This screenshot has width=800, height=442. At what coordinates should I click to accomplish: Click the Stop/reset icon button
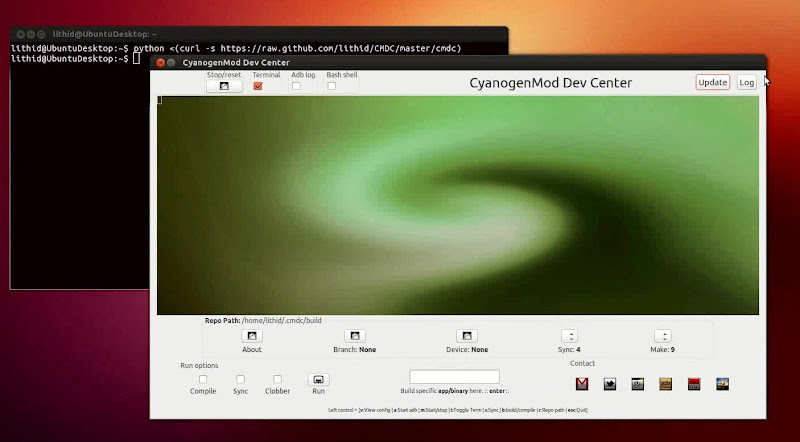click(224, 86)
